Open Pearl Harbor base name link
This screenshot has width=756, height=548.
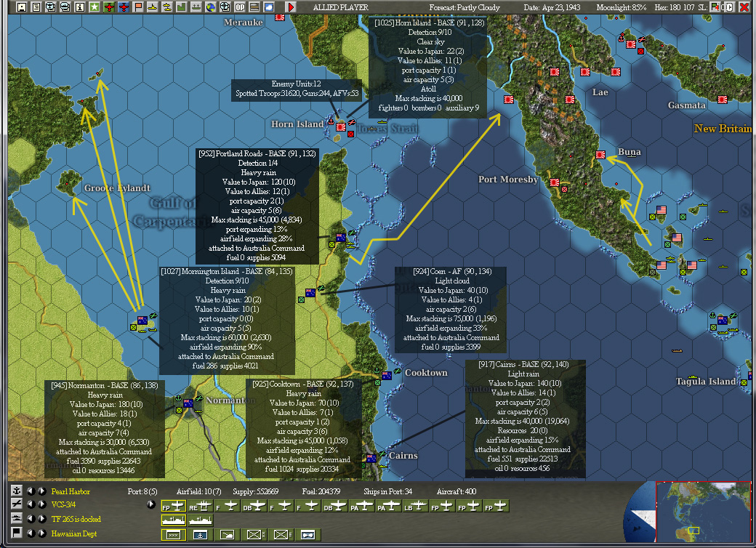[71, 491]
